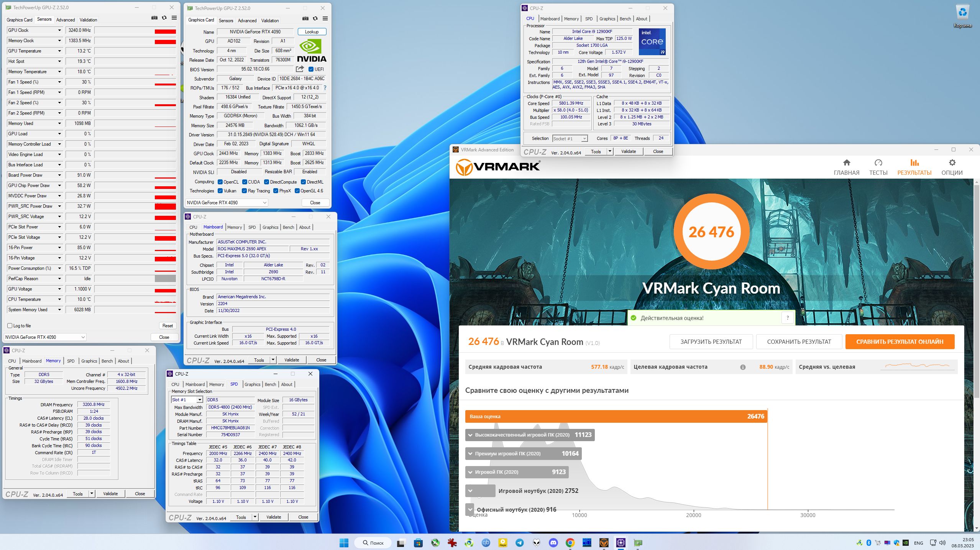The height and width of the screenshot is (550, 980).
Task: Open Bench tab in CPU-Z CPU window
Action: 625,19
